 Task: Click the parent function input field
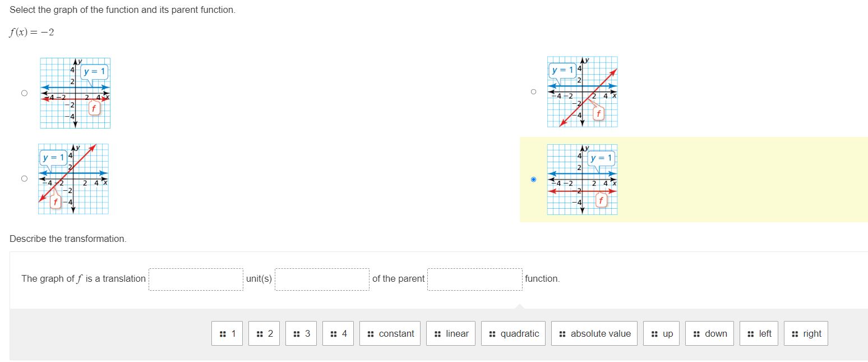[474, 279]
